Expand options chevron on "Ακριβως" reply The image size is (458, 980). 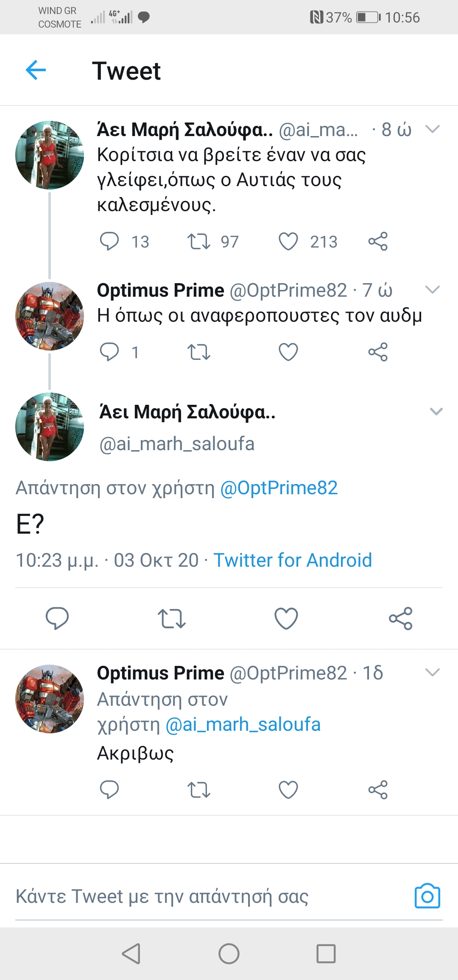point(432,672)
